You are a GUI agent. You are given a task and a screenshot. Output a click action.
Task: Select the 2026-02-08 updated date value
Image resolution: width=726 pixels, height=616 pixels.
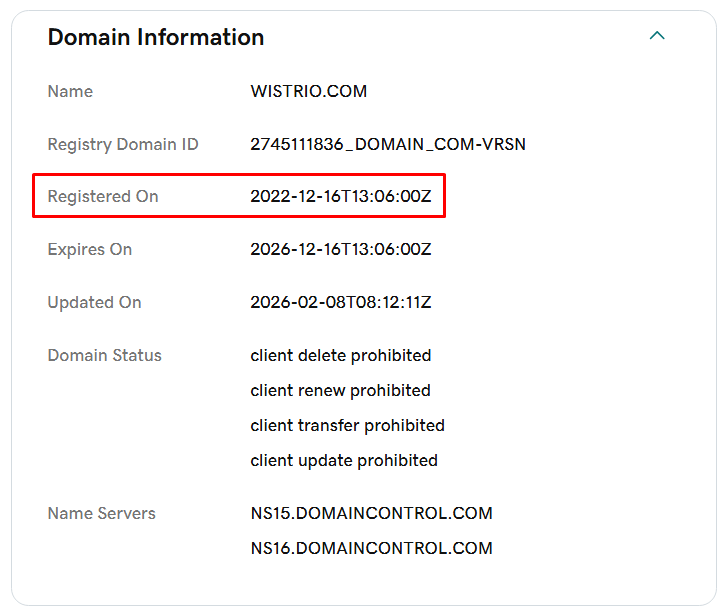tap(340, 303)
